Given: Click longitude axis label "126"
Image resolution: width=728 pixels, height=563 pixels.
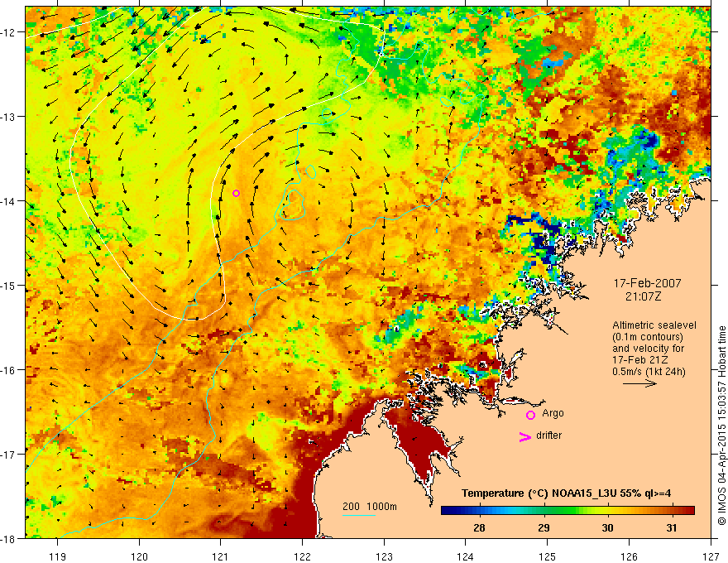Looking at the screenshot, I should coord(629,556).
